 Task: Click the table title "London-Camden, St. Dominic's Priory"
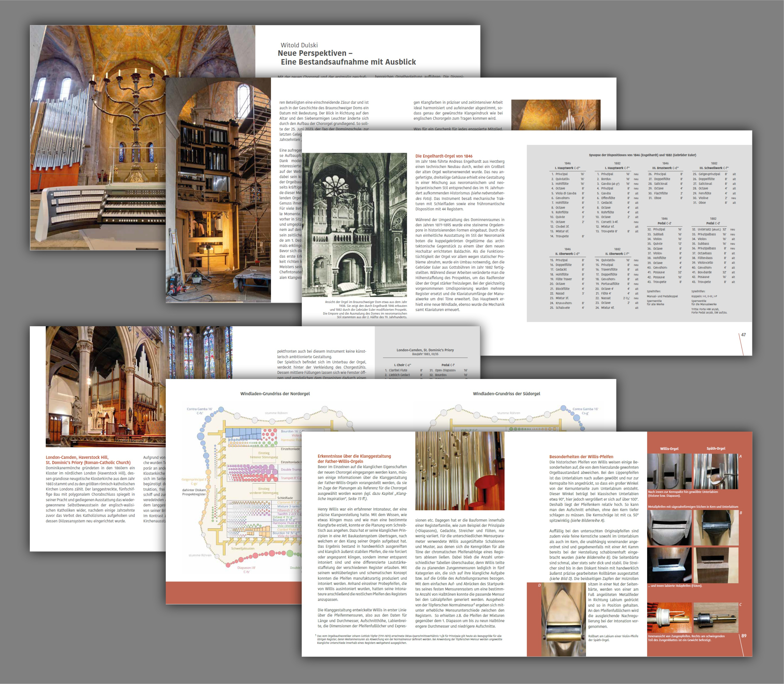point(425,350)
